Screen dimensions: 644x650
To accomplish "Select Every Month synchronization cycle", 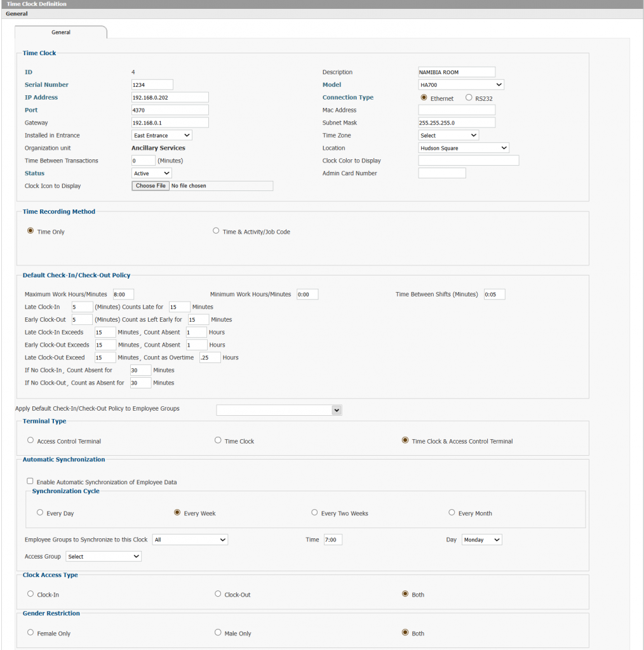I will [452, 512].
